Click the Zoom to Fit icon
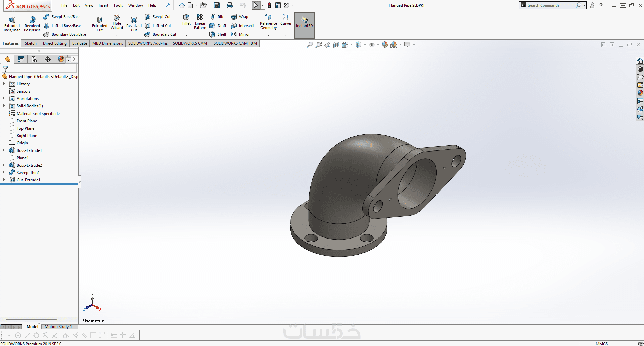 pyautogui.click(x=310, y=45)
